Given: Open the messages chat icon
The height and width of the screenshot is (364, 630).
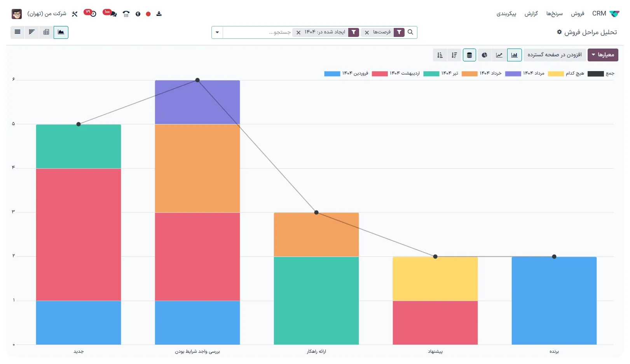Looking at the screenshot, I should tap(113, 14).
